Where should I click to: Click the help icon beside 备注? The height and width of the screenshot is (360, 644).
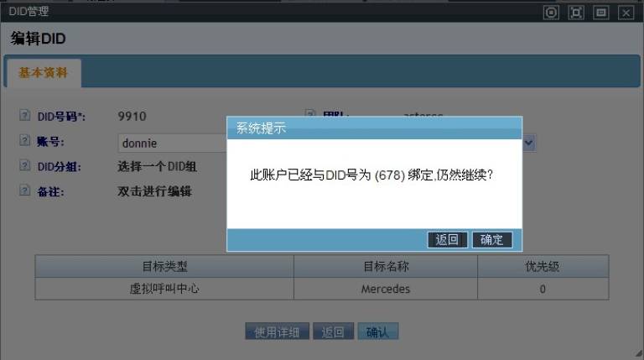click(24, 190)
